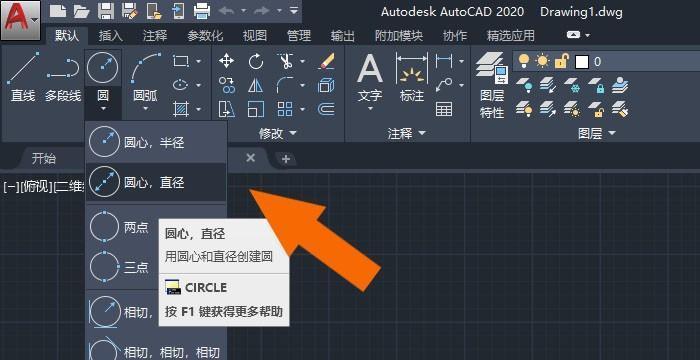The image size is (700, 360).
Task: Expand the 圆弧 dropdown arrow
Action: click(x=146, y=108)
